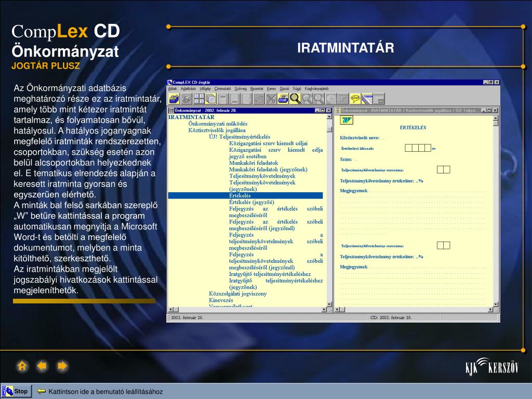Click the printer toolbar icon
The image size is (532, 399).
(283, 99)
